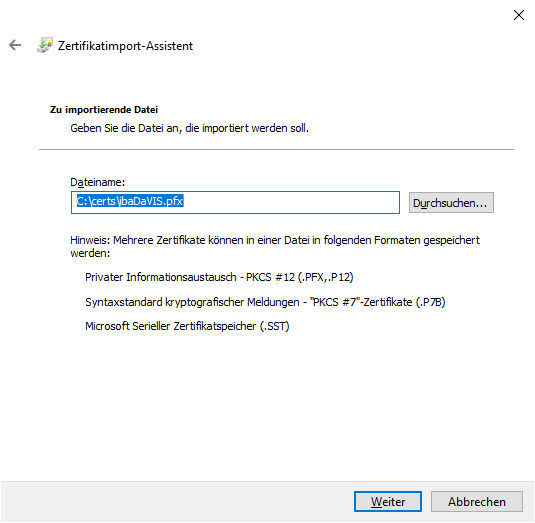This screenshot has height=523, width=535.
Task: Click the certificate import wizard icon
Action: (x=45, y=45)
